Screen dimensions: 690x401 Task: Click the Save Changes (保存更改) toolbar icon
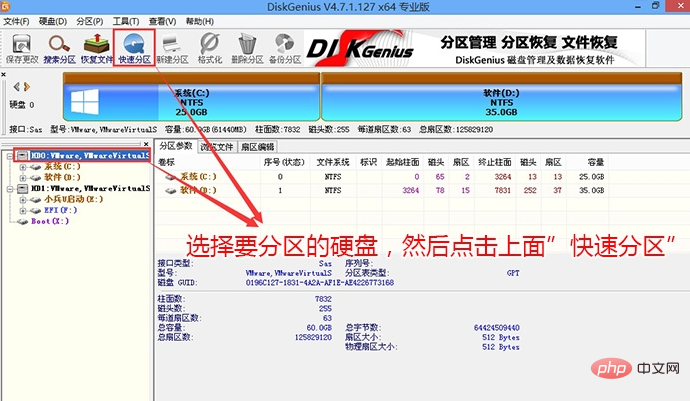21,48
